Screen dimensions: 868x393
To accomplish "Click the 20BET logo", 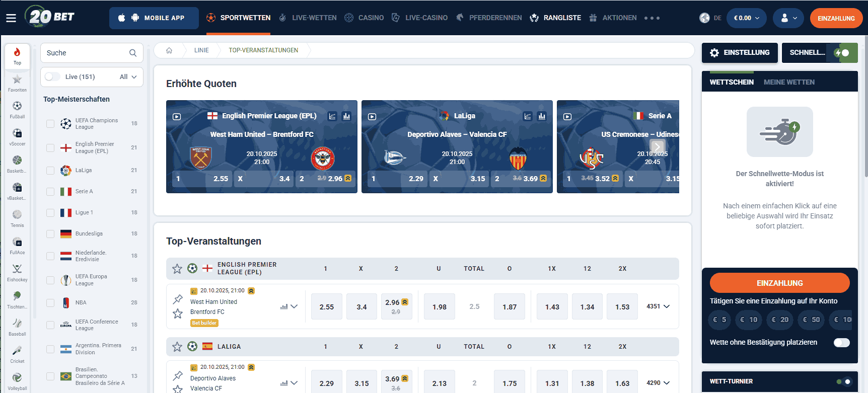I will point(49,17).
